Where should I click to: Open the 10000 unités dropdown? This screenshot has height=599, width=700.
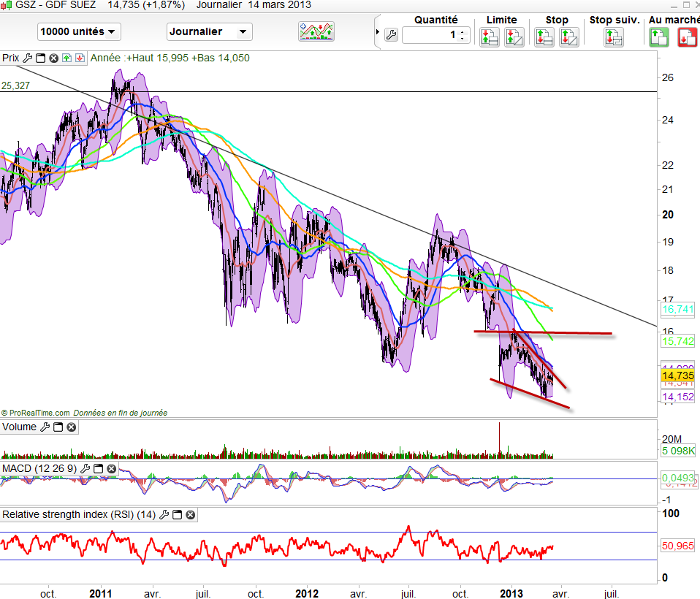(78, 31)
